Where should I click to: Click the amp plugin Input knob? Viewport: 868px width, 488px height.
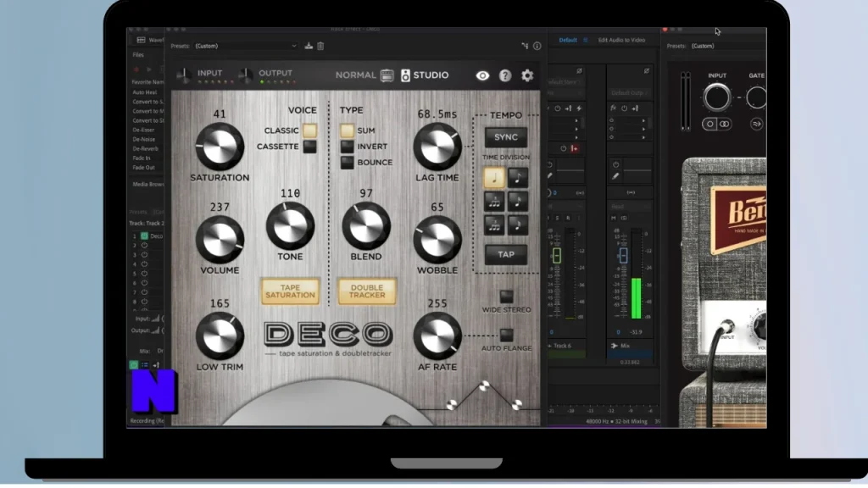click(717, 97)
